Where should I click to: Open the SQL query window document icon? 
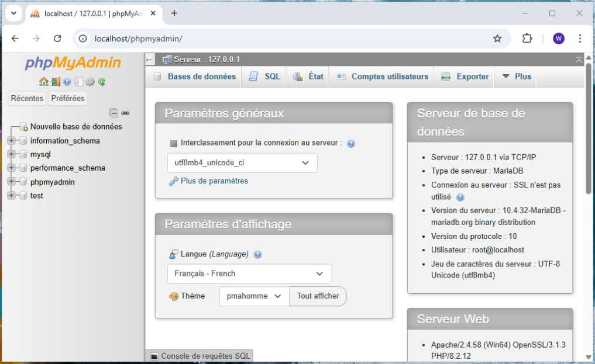pyautogui.click(x=78, y=82)
